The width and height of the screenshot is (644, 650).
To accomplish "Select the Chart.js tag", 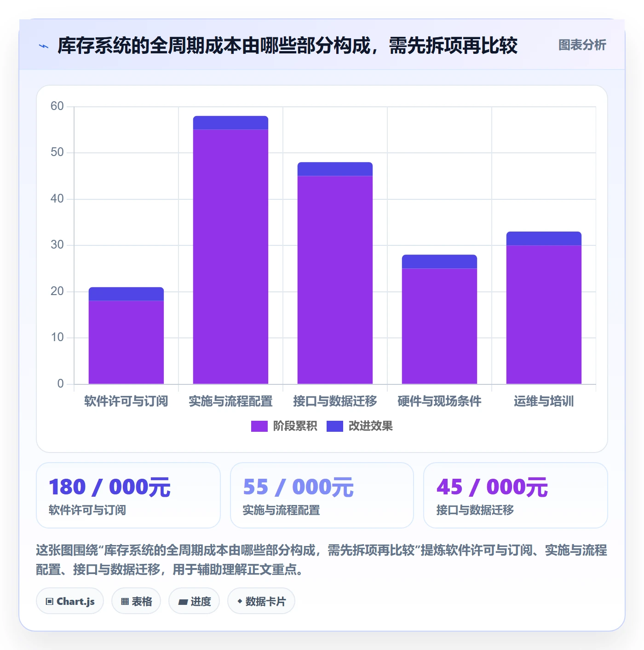I will 70,601.
